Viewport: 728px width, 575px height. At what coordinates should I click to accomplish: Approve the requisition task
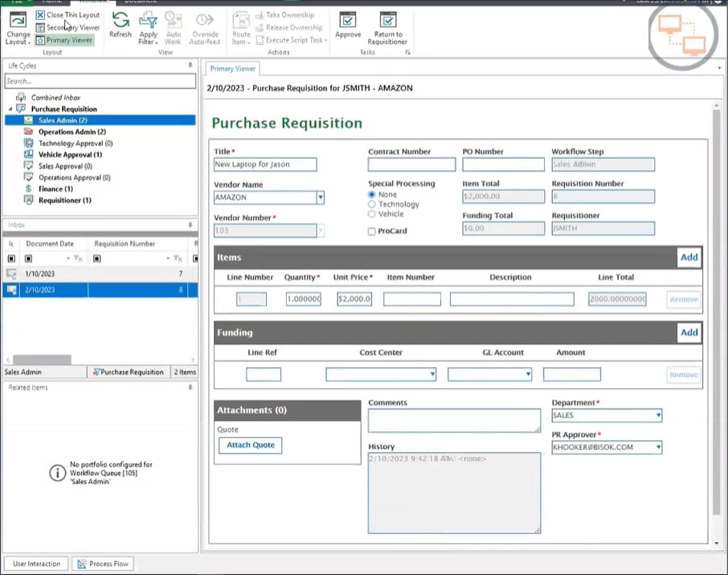(348, 25)
